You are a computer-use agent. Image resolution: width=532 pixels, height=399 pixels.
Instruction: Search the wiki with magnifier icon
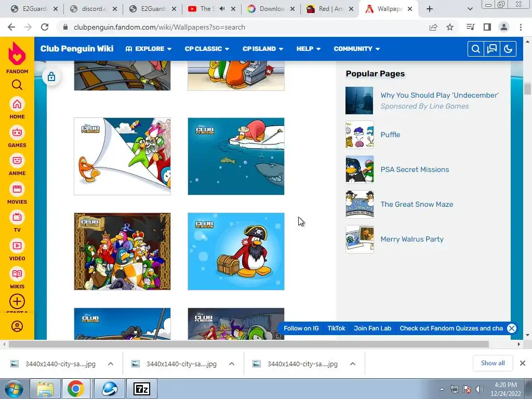click(x=476, y=49)
